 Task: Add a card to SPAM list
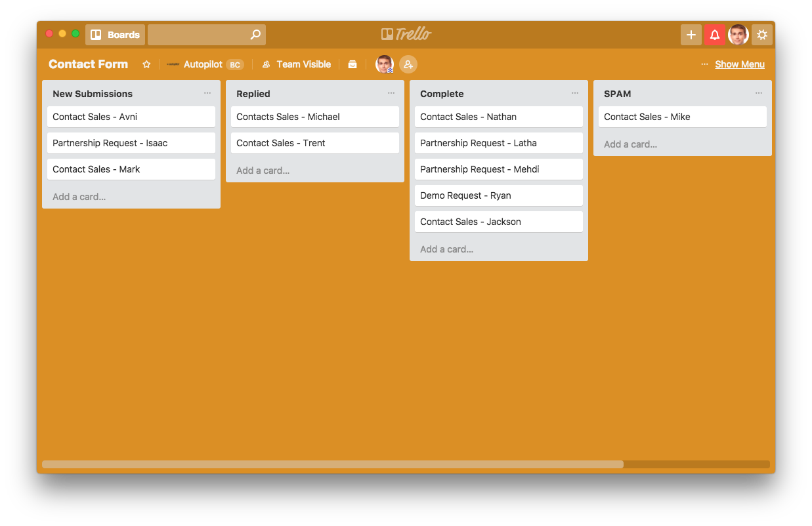631,144
